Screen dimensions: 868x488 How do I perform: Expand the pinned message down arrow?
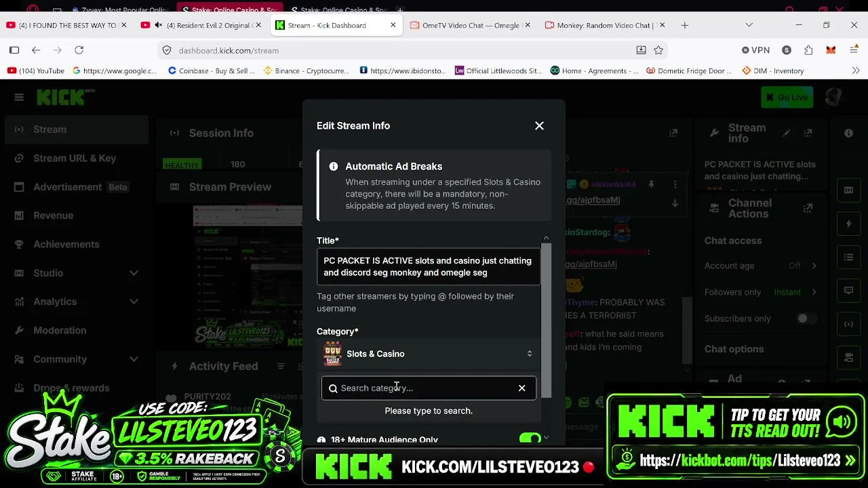click(x=675, y=203)
